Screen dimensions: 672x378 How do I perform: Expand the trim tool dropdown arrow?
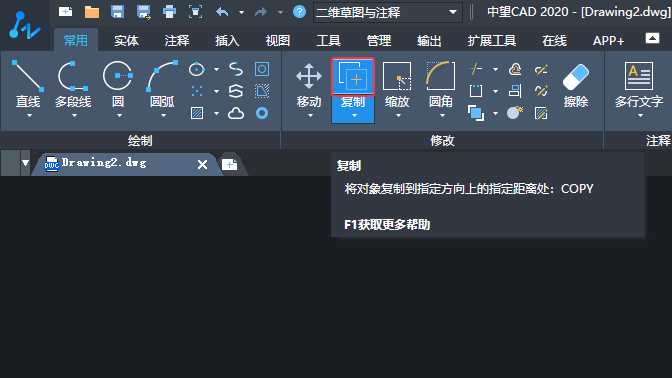point(495,69)
